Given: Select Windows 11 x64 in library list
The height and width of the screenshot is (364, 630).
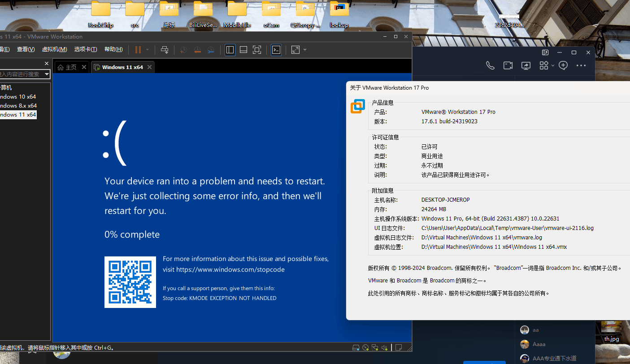Looking at the screenshot, I should 18,115.
